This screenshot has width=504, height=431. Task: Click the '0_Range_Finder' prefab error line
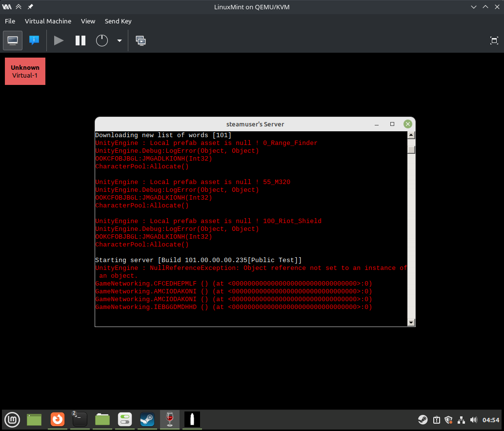(x=206, y=143)
